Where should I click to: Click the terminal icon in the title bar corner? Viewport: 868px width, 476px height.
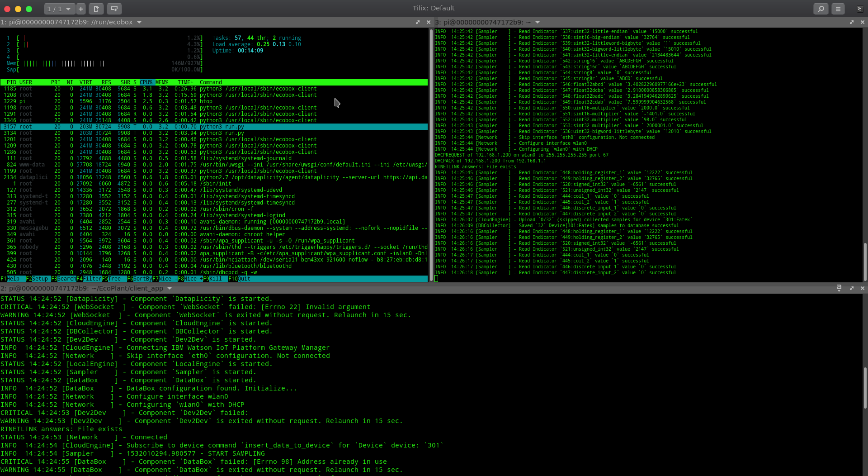(x=859, y=9)
